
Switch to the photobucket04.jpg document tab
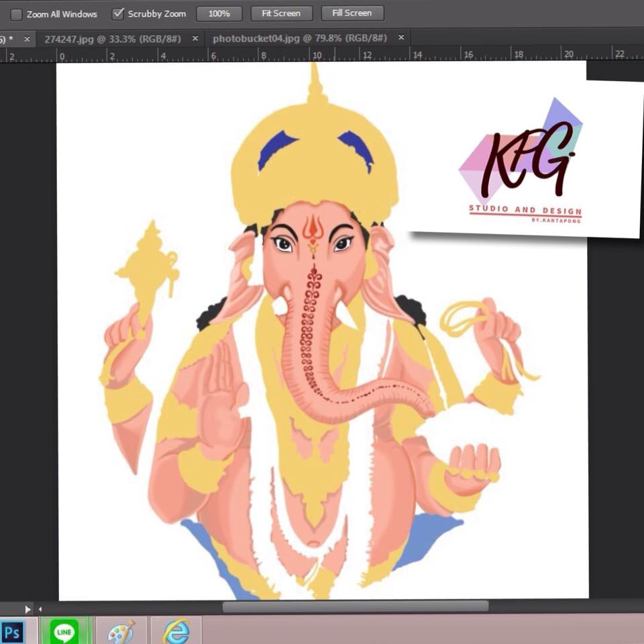(300, 38)
